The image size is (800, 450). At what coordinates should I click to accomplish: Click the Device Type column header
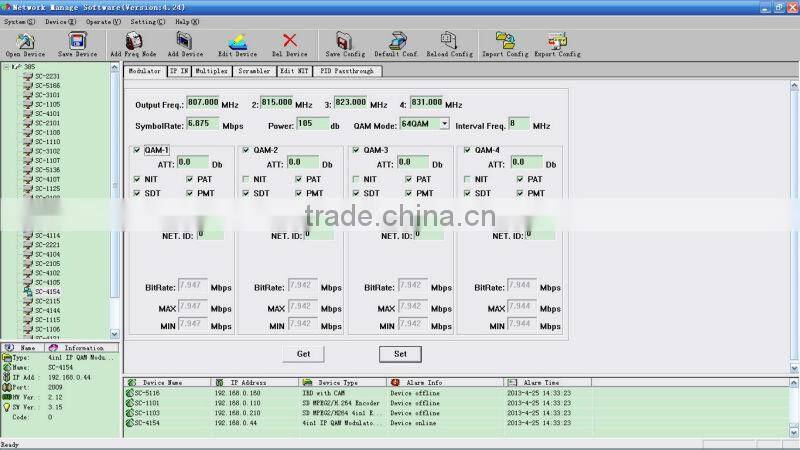[342, 382]
